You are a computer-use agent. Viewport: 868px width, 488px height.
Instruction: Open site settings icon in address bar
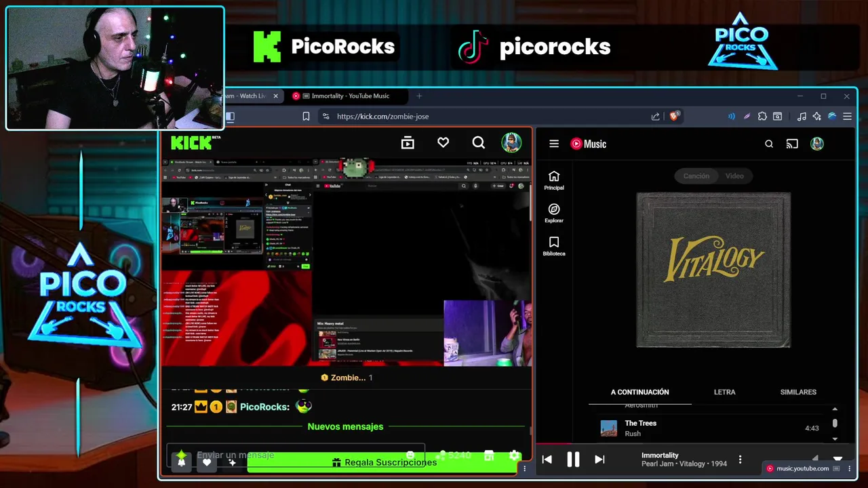click(326, 117)
